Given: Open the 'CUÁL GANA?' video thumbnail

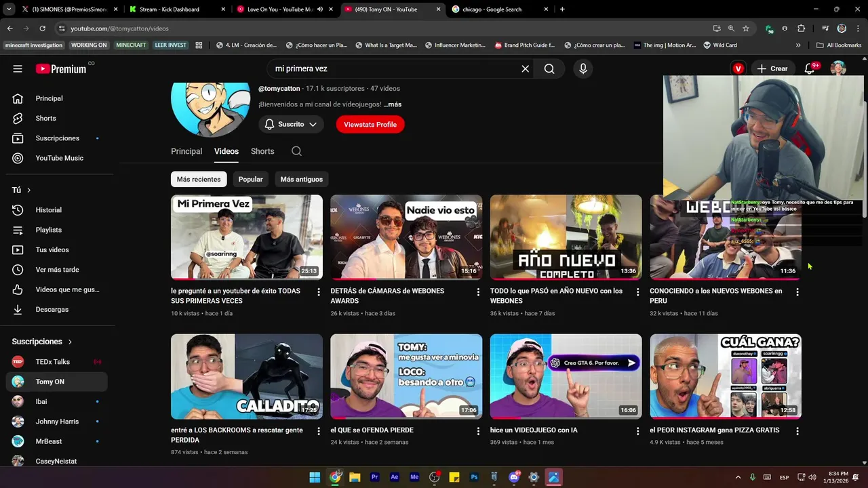Looking at the screenshot, I should tap(726, 376).
